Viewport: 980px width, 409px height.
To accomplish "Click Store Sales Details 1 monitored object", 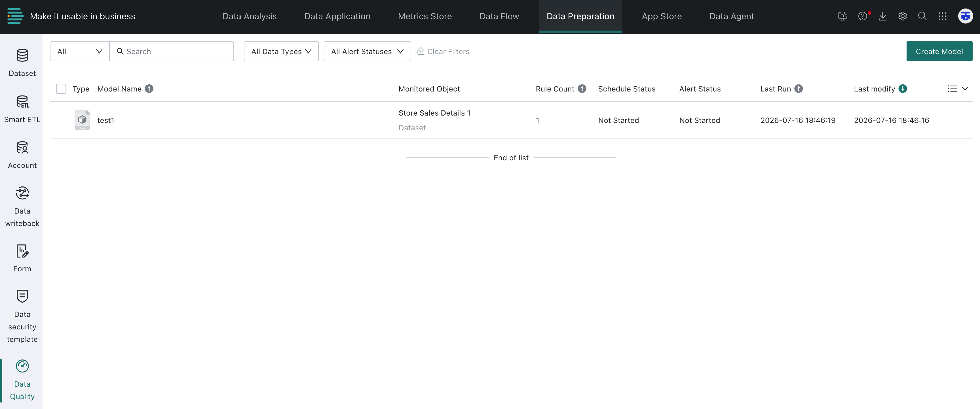I will tap(434, 113).
